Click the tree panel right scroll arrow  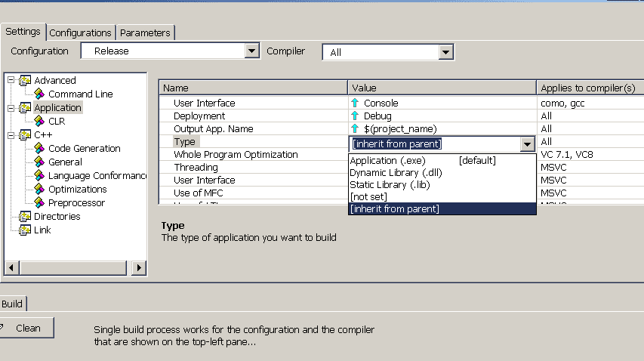[138, 268]
